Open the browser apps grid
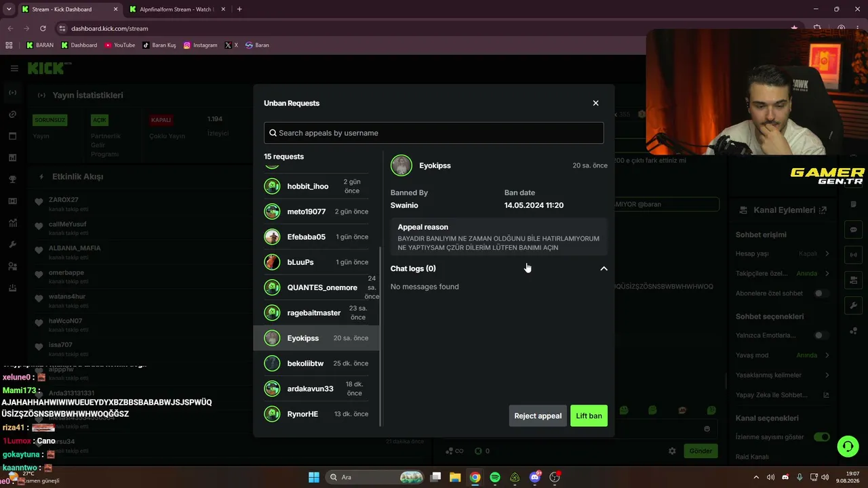Image resolution: width=868 pixels, height=488 pixels. 9,45
